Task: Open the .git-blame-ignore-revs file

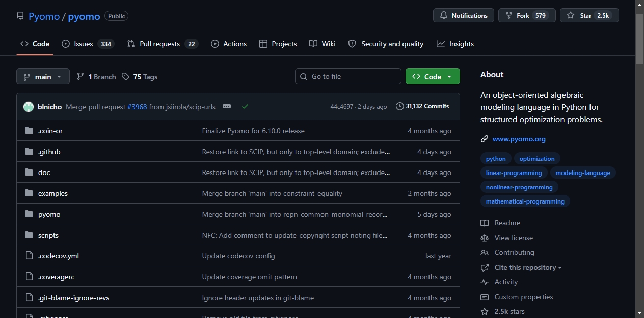Action: click(74, 298)
